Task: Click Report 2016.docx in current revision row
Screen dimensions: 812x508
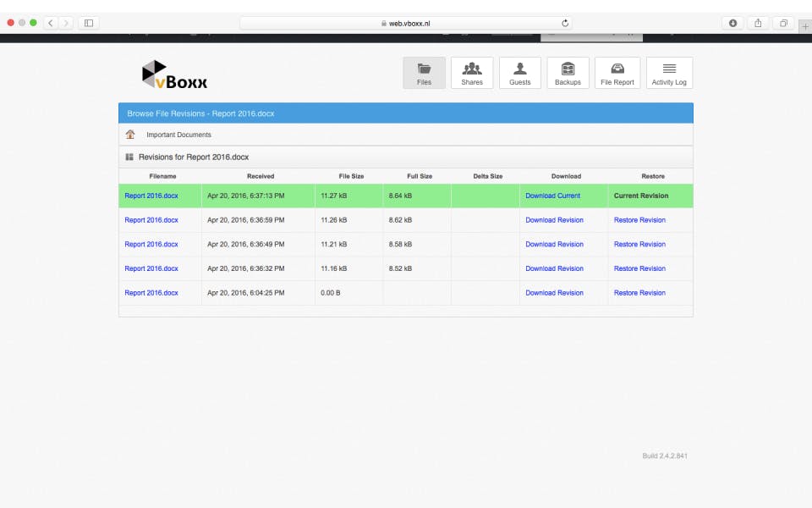Action: tap(151, 196)
